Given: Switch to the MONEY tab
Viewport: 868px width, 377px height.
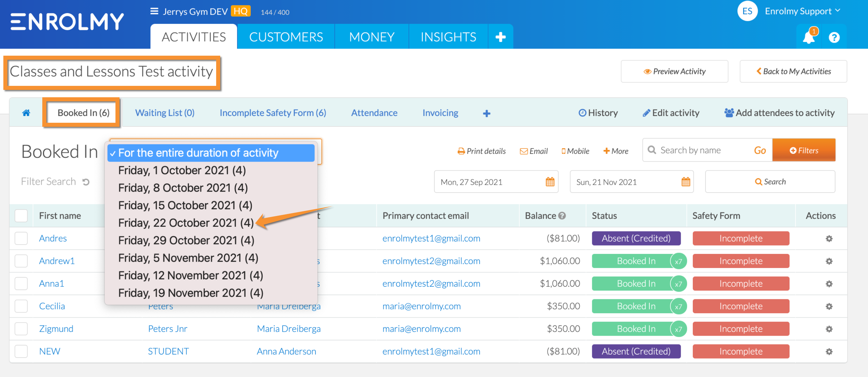Looking at the screenshot, I should (x=372, y=37).
